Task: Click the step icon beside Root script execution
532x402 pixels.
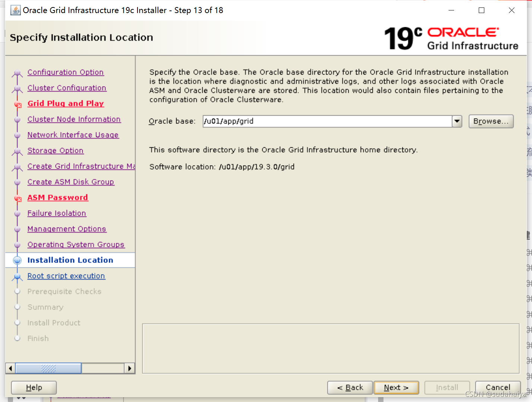Action: click(x=17, y=277)
